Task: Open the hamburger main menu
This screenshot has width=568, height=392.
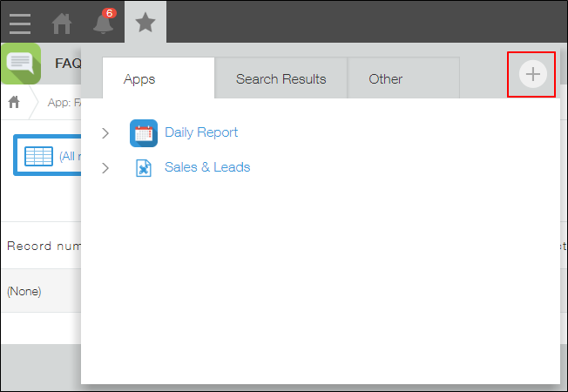Action: tap(19, 23)
